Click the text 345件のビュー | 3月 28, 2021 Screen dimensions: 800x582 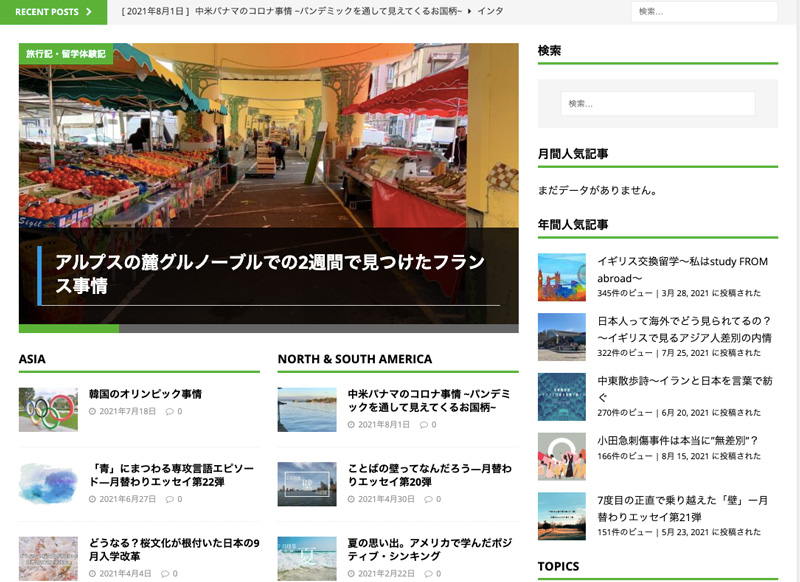(679, 293)
